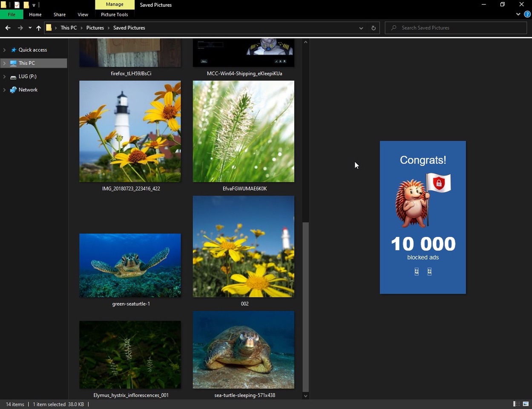This screenshot has width=532, height=409.
Task: Open the Picture Tools tab
Action: coord(114,14)
